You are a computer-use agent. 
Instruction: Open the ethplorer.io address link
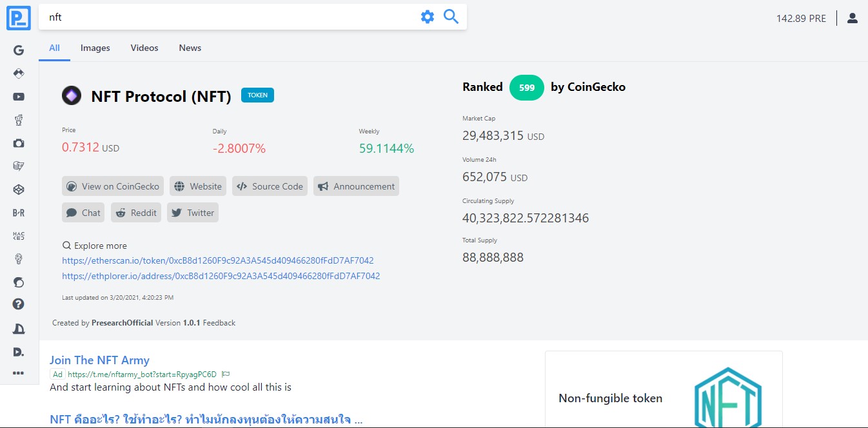click(221, 276)
